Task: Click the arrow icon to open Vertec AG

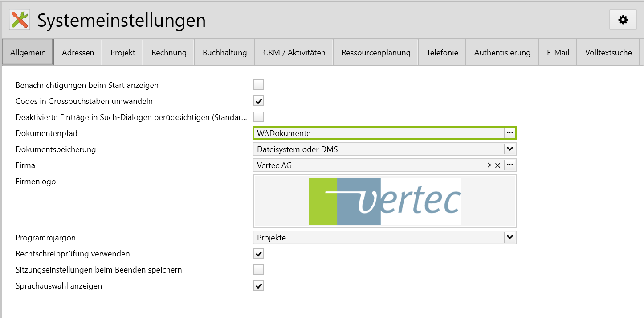Action: point(488,165)
